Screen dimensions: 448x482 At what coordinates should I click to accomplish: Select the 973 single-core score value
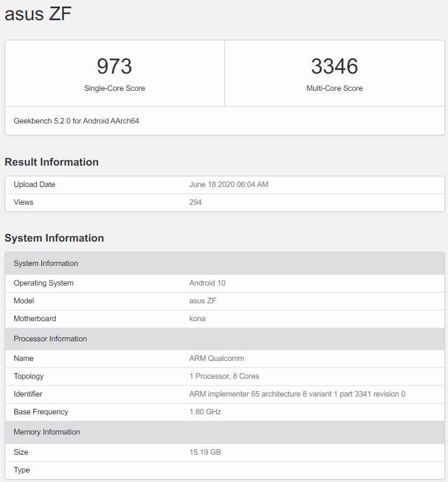(115, 66)
